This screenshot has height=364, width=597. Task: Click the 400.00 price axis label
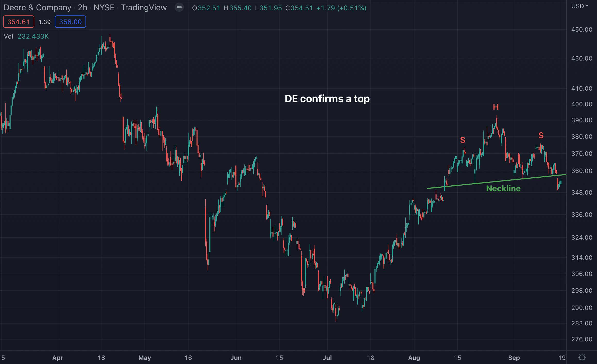click(582, 104)
